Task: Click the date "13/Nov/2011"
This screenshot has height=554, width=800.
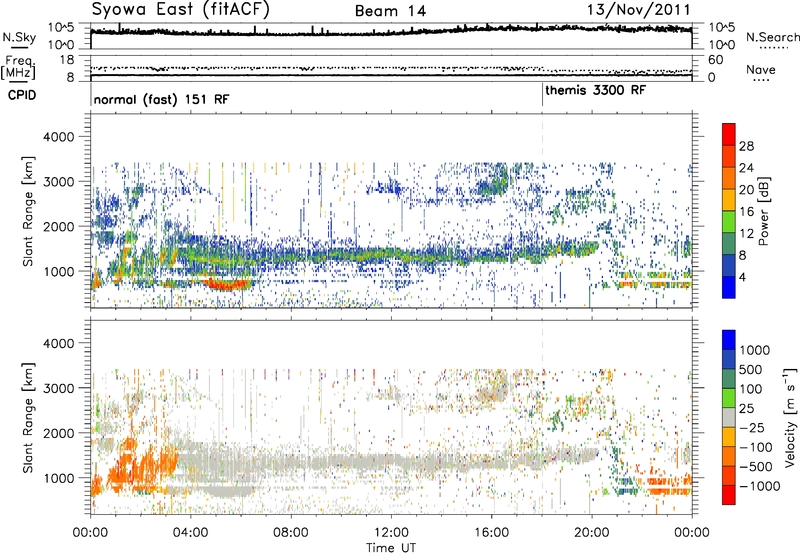Action: [638, 10]
